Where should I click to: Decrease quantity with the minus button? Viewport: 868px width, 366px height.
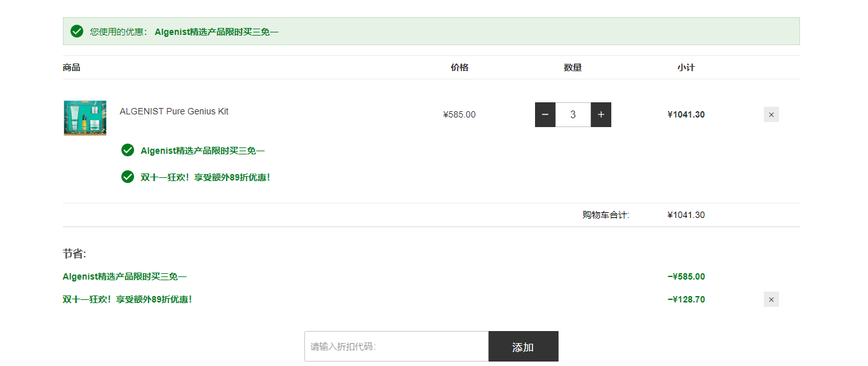545,114
